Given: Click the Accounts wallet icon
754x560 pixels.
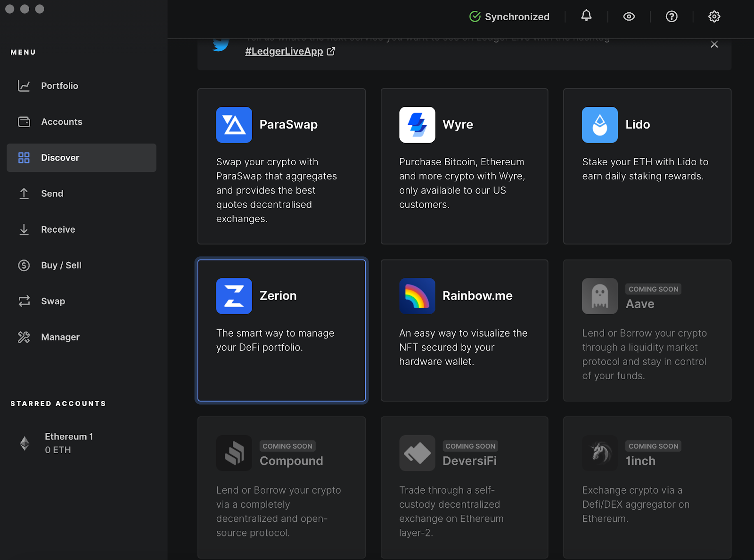Looking at the screenshot, I should [24, 122].
